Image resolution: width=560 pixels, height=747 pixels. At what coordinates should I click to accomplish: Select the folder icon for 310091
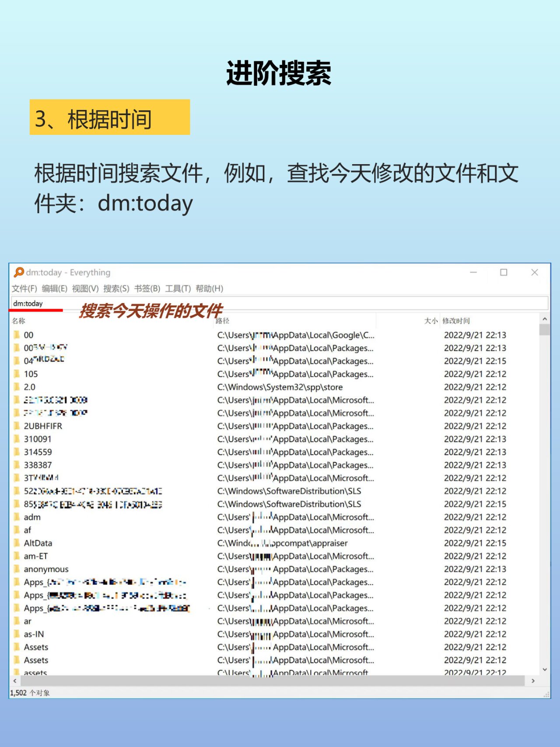point(17,439)
